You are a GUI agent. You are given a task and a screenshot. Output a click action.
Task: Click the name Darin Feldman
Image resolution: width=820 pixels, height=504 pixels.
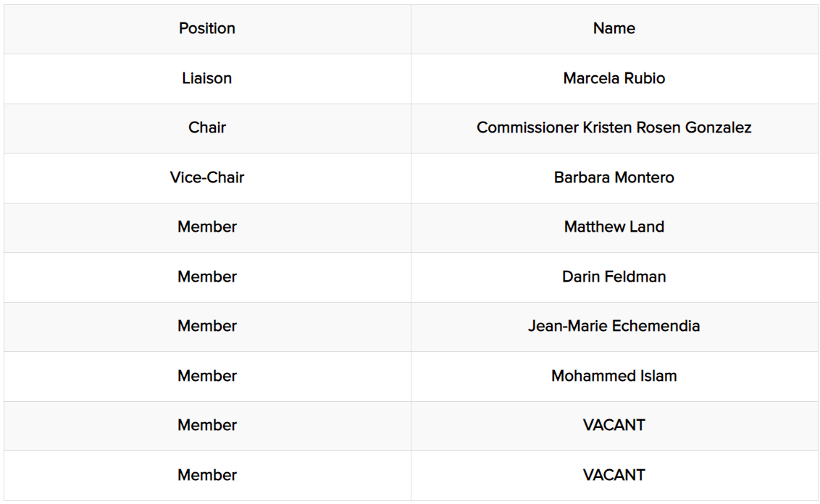(x=614, y=277)
